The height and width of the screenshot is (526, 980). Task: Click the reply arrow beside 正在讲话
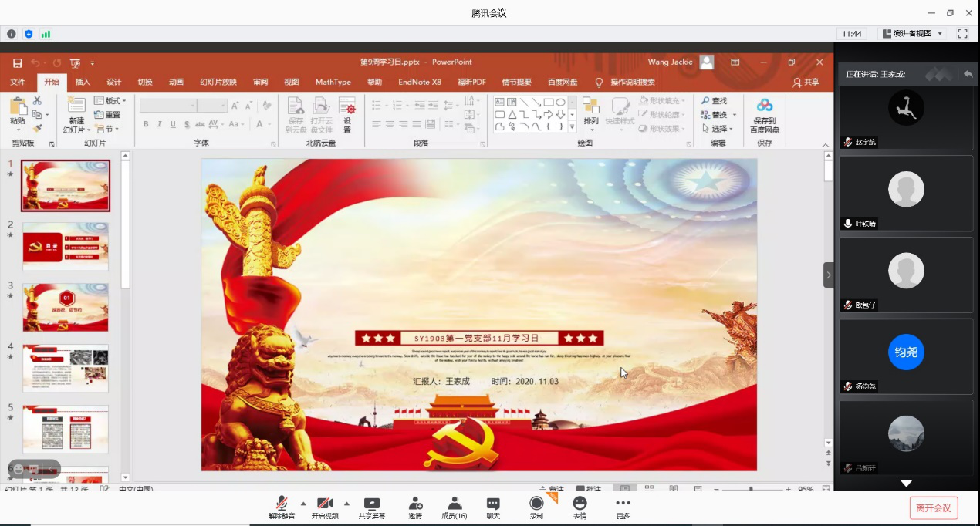point(968,74)
